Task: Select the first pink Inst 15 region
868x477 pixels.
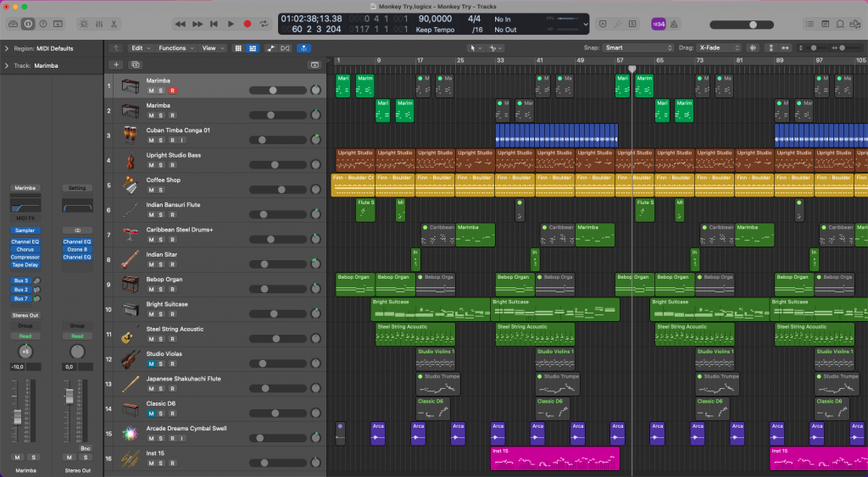Action: point(554,458)
